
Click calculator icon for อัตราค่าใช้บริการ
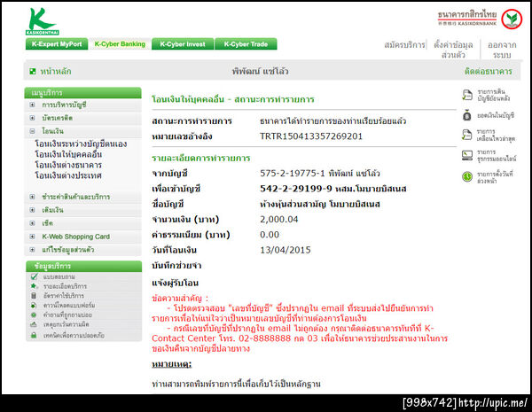tap(34, 295)
